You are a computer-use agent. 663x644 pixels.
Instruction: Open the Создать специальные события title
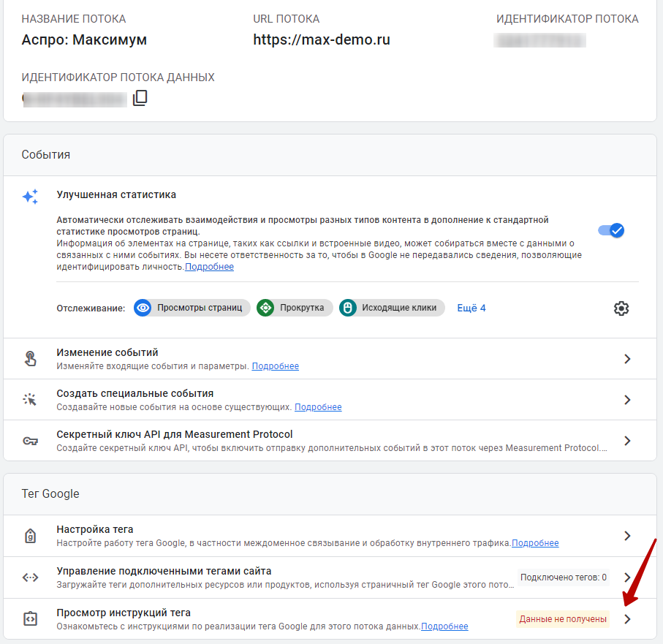click(x=135, y=393)
